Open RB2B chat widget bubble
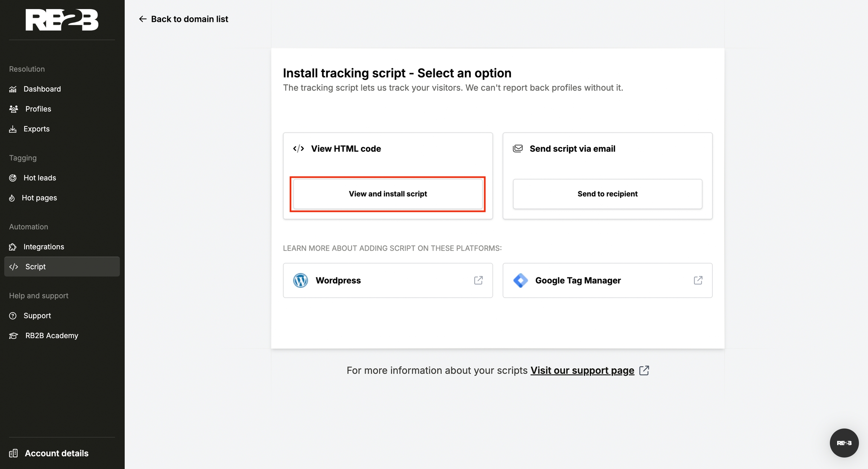868x469 pixels. [844, 443]
